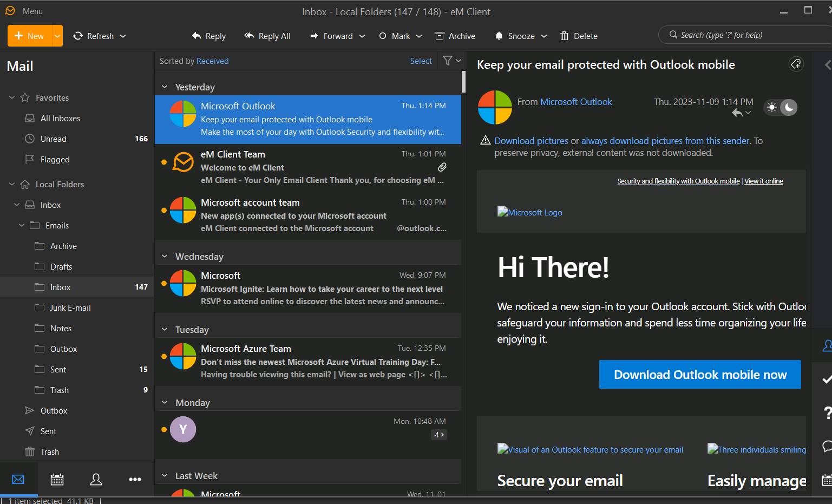Image resolution: width=832 pixels, height=504 pixels.
Task: Open the Snooze dropdown arrow
Action: coord(544,36)
